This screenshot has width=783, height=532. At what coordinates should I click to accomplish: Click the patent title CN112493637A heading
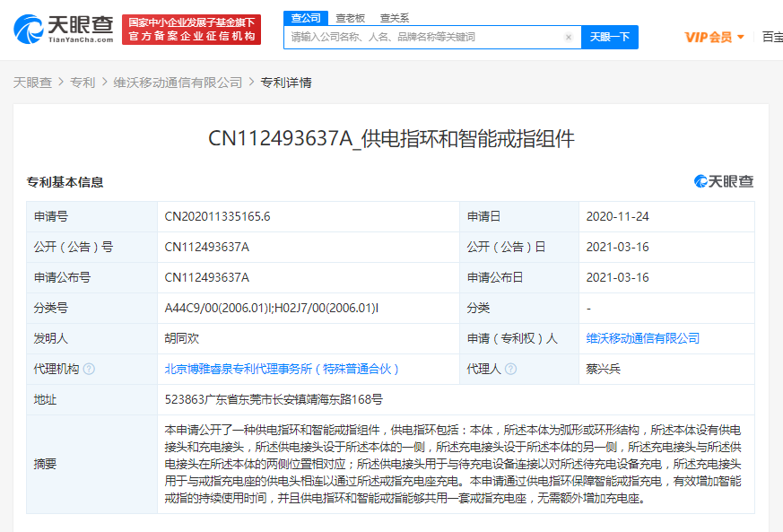click(391, 138)
